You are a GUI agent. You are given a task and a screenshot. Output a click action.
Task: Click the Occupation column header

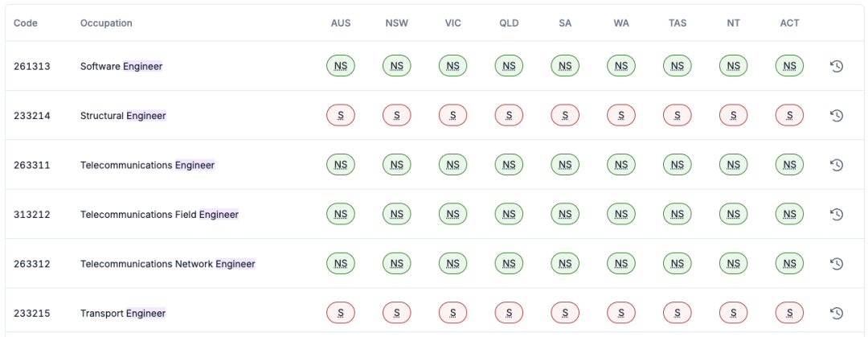click(106, 23)
